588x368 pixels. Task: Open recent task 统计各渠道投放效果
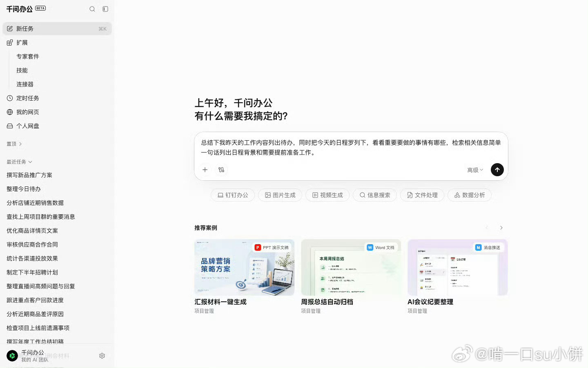(32, 258)
